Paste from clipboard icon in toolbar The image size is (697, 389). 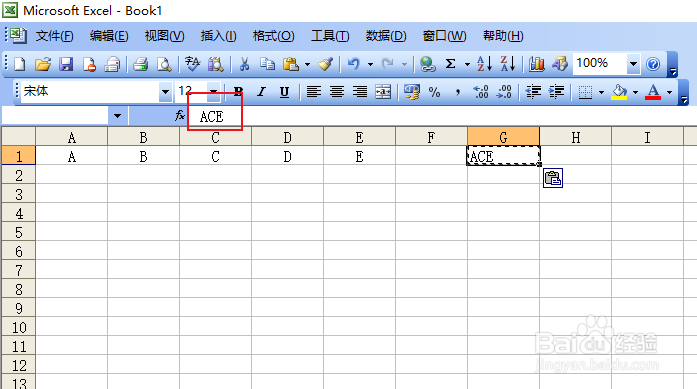(x=290, y=64)
